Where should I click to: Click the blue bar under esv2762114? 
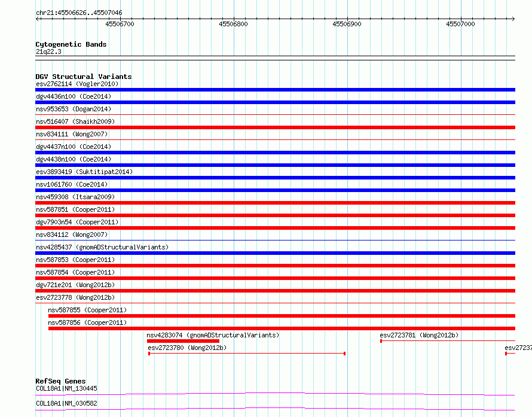[x=275, y=90]
